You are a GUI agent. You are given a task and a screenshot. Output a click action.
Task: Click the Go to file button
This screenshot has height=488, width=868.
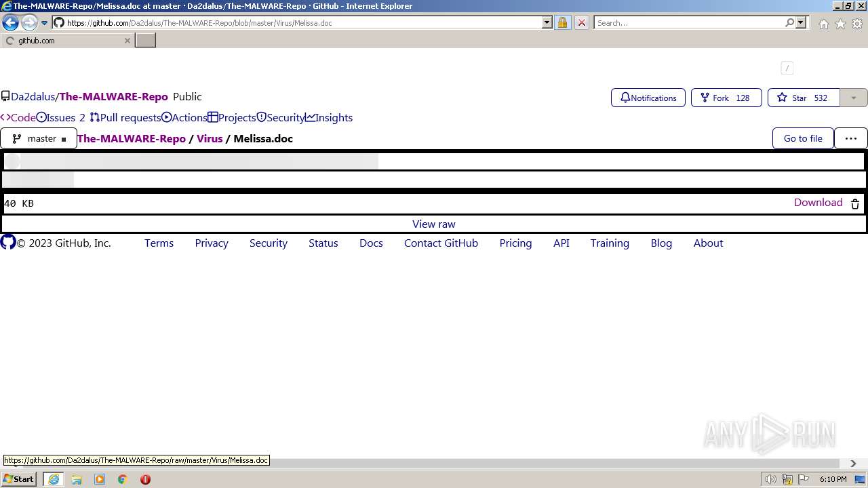pos(803,138)
